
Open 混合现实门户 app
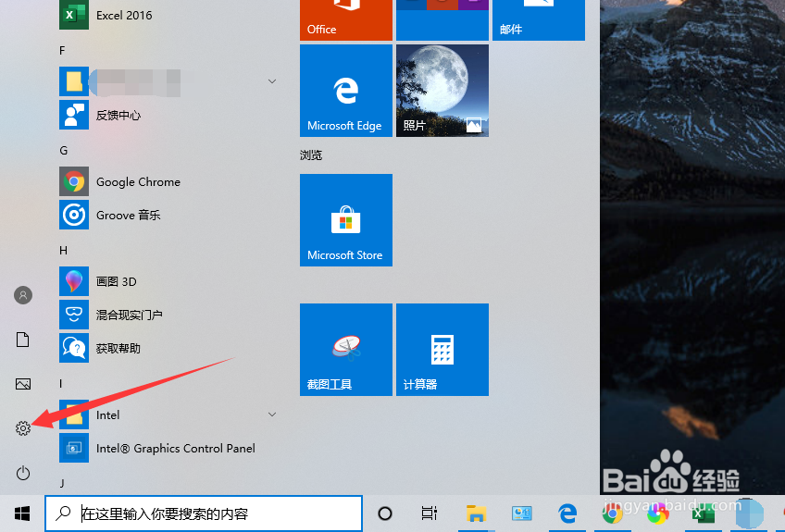[x=168, y=315]
